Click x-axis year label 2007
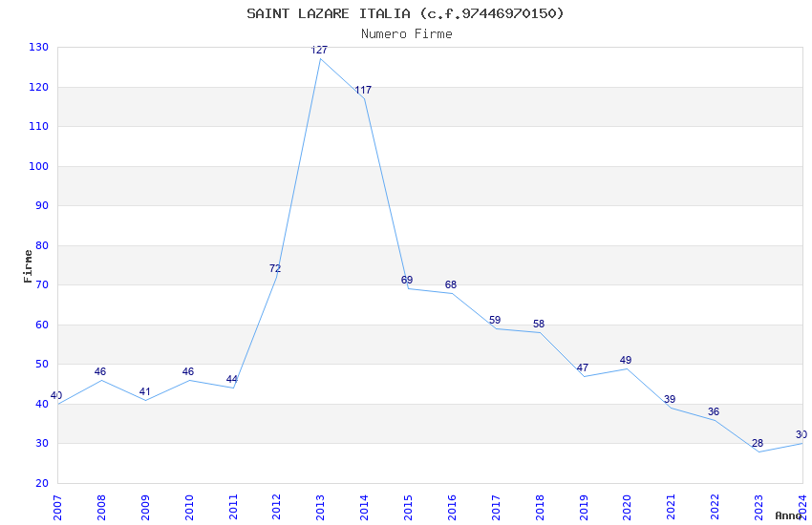 (x=57, y=508)
